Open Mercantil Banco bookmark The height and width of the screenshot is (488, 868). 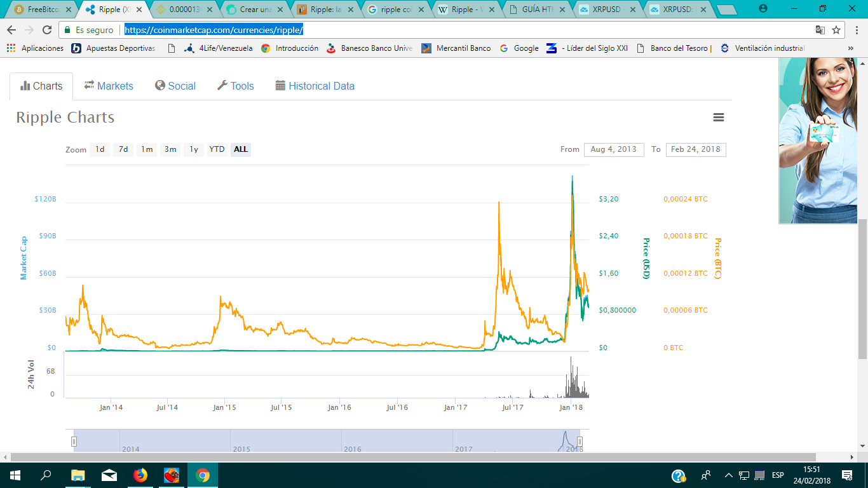(x=456, y=48)
